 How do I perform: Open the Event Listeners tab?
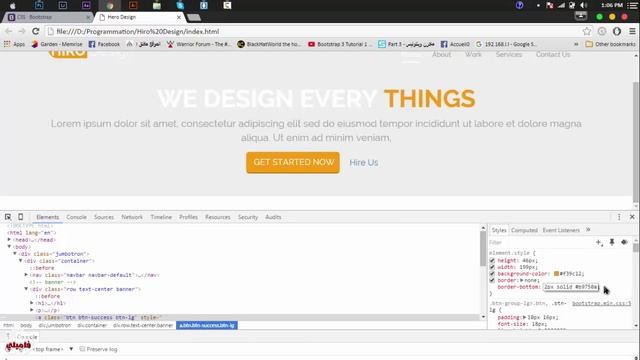[561, 230]
